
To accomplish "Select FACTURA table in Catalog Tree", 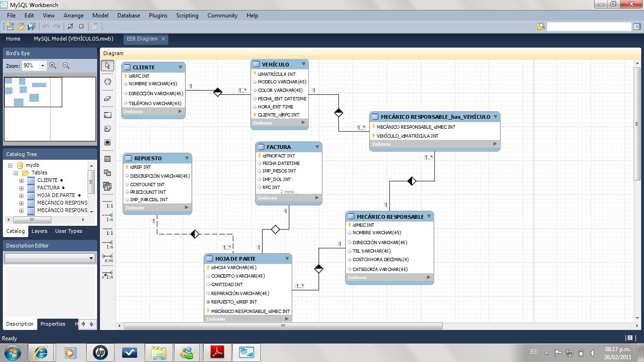I will (x=49, y=188).
